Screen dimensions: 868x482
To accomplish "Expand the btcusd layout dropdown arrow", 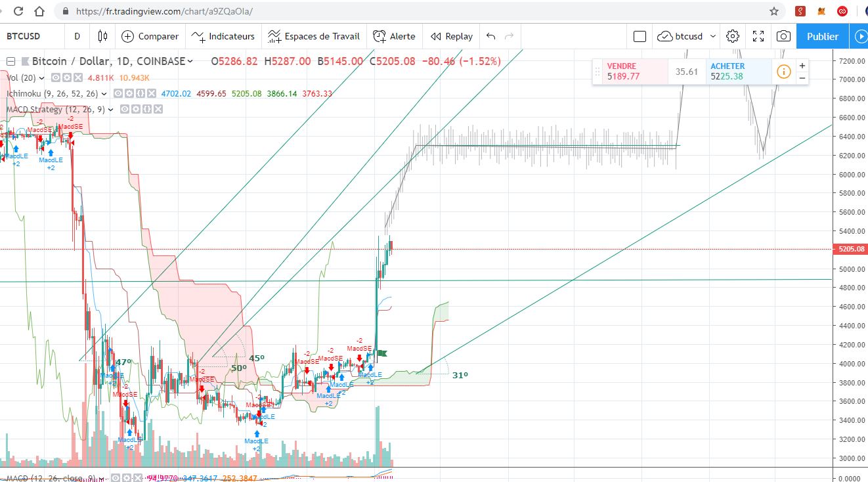I will (x=713, y=36).
